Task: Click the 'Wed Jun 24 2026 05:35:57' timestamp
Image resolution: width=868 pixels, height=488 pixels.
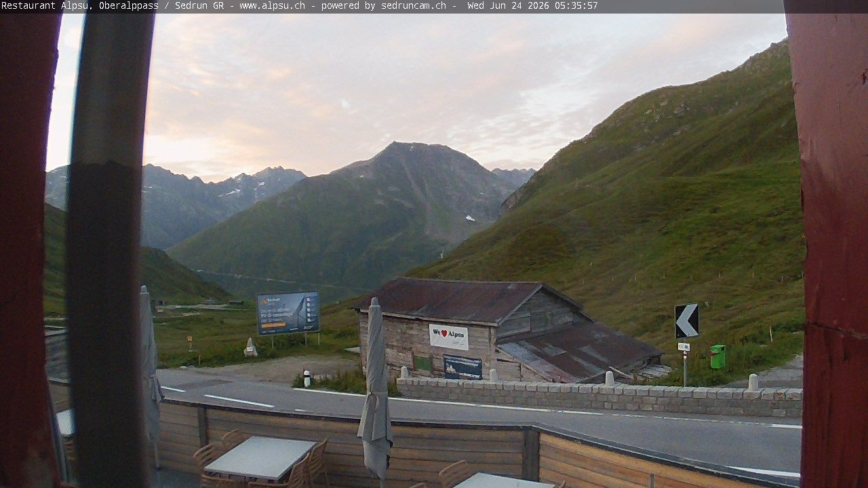Action: point(532,5)
